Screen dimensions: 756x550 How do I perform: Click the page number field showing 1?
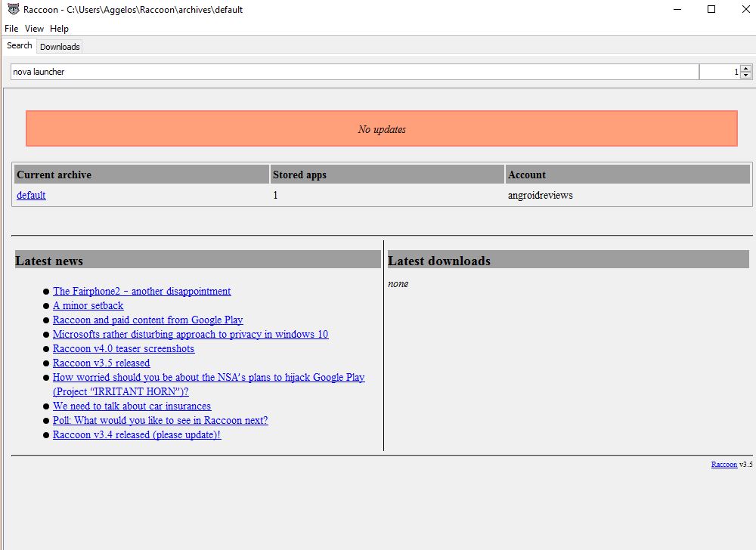(x=720, y=72)
